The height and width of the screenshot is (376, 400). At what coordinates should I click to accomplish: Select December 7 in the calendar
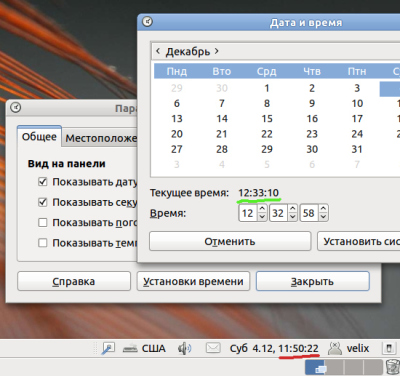(222, 103)
